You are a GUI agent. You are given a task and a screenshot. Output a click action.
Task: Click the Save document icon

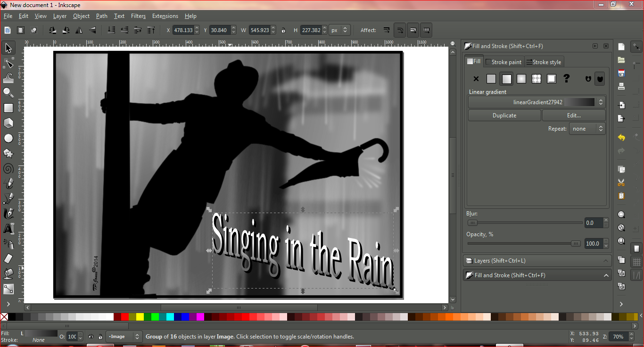coord(621,74)
